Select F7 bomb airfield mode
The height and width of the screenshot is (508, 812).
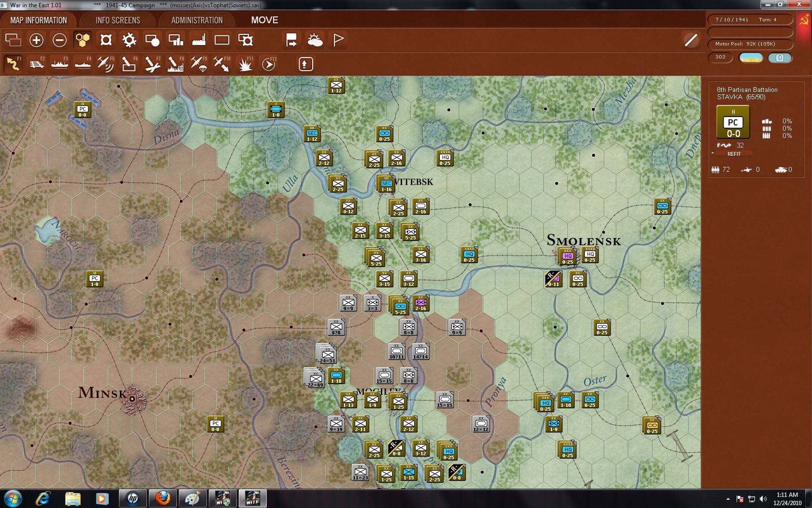pyautogui.click(x=152, y=64)
